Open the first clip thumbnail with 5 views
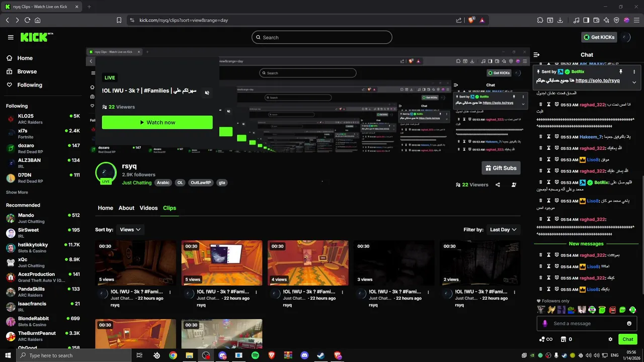This screenshot has height=362, width=644. pos(136,263)
